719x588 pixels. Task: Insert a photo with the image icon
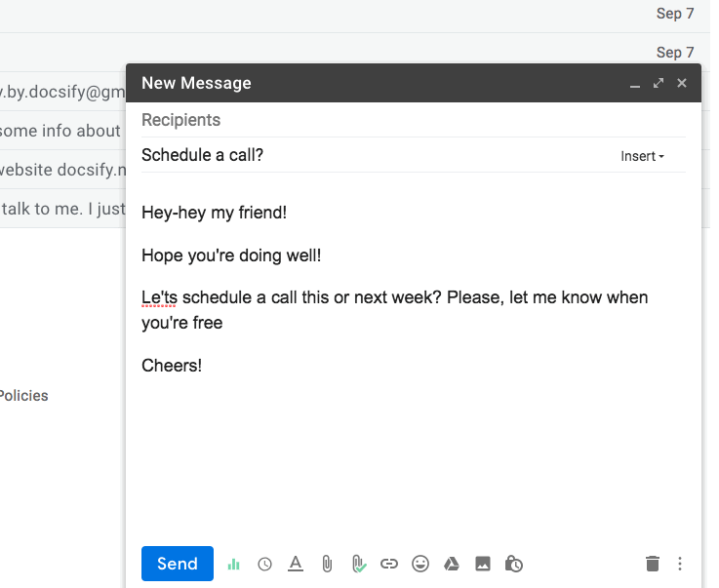(483, 564)
